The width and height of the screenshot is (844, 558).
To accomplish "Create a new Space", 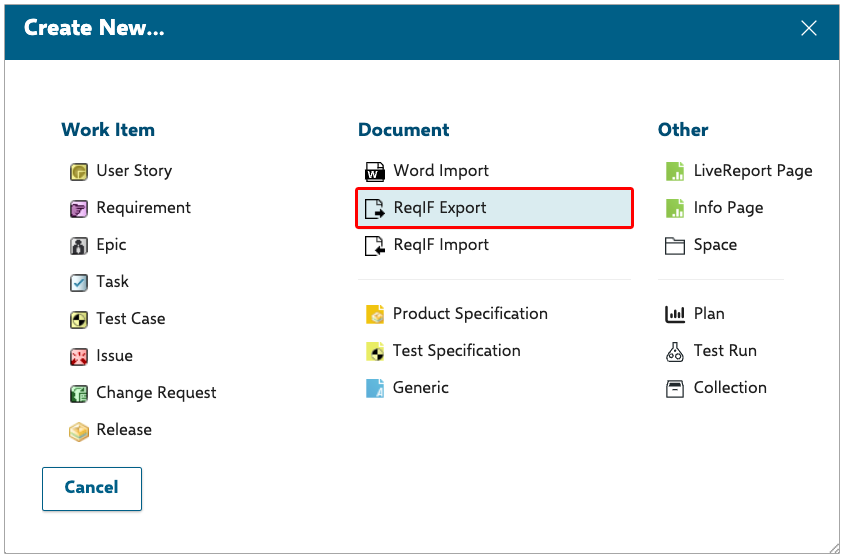I will click(x=715, y=245).
